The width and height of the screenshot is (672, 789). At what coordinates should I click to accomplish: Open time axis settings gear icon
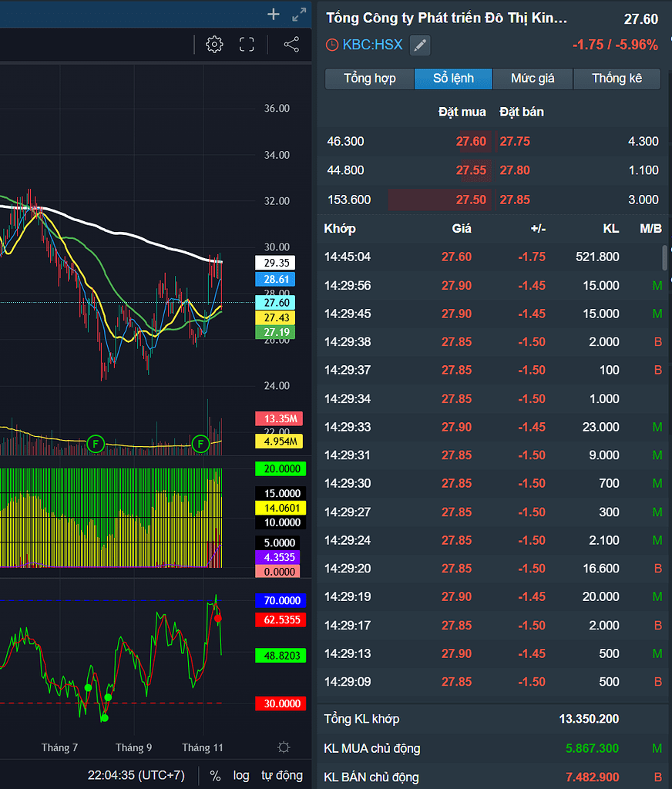284,747
